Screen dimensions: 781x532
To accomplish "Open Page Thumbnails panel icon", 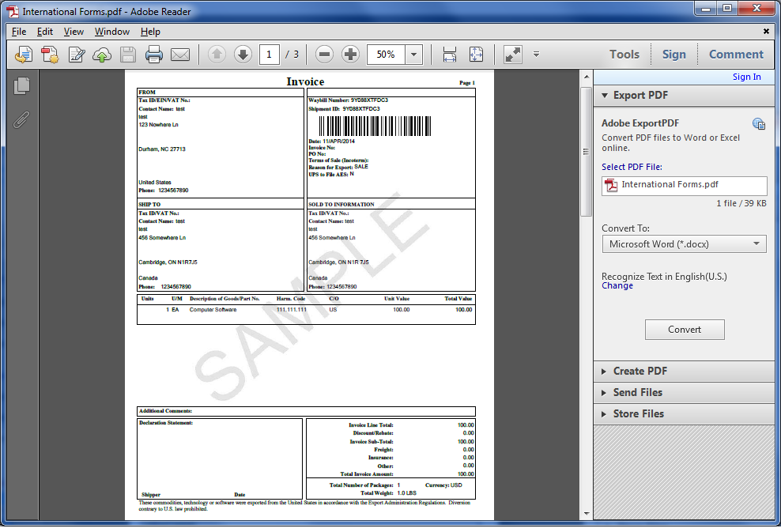I will tap(21, 85).
